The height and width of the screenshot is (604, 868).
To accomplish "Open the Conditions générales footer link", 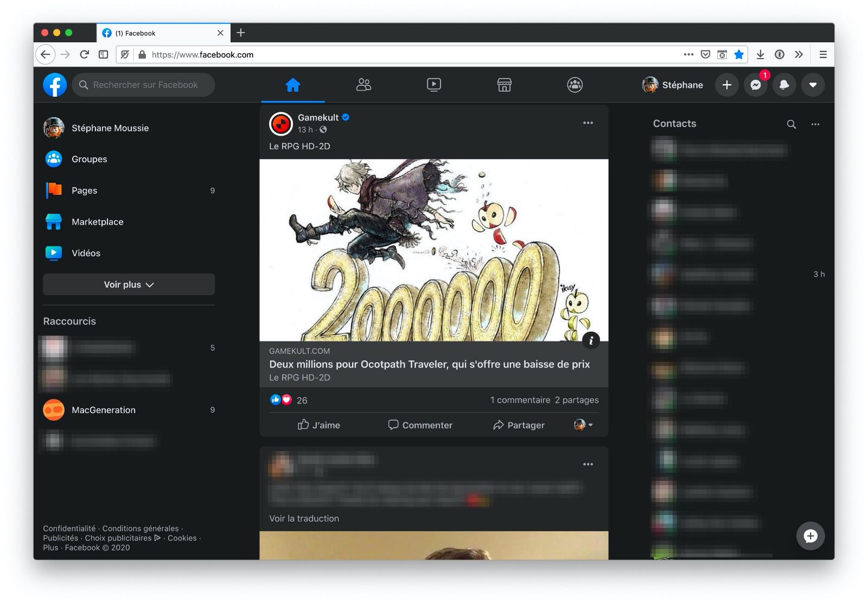I will click(141, 529).
